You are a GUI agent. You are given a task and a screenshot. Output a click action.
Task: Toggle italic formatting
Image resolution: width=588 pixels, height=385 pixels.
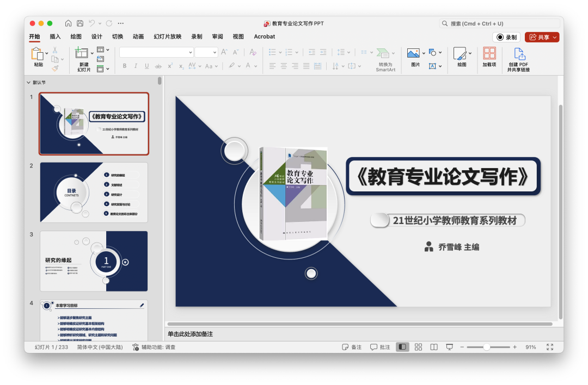136,65
